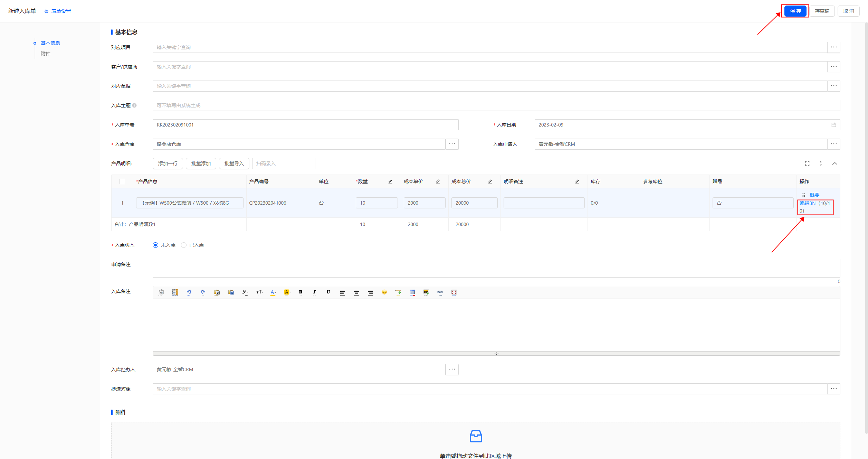This screenshot has height=459, width=868.
Task: Open the 对应单据 lookup ellipsis button
Action: tap(834, 86)
